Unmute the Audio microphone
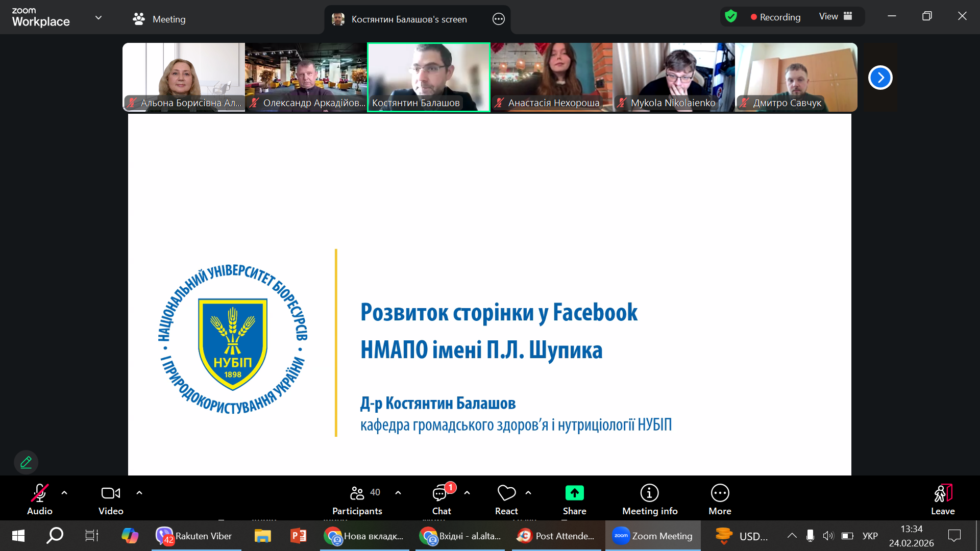980x551 pixels. pos(39,493)
